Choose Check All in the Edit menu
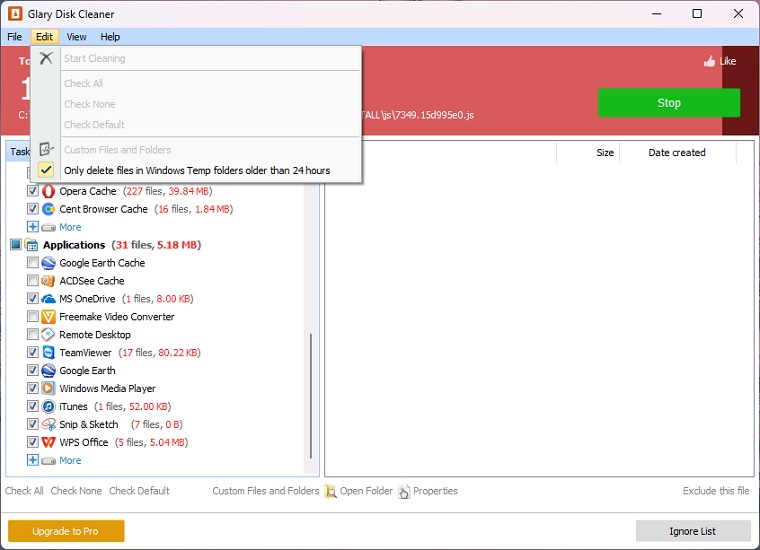This screenshot has height=550, width=760. [196, 83]
